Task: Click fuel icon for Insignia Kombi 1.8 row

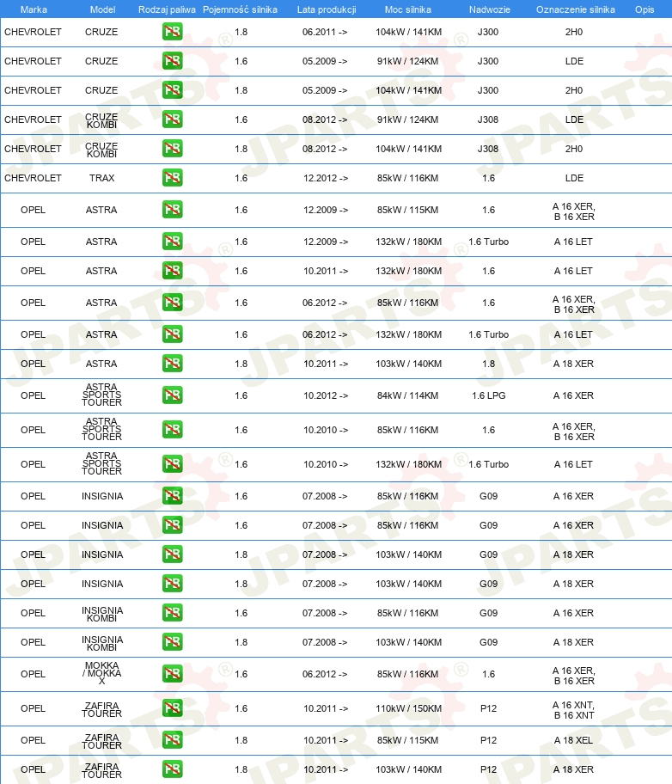Action: (173, 642)
